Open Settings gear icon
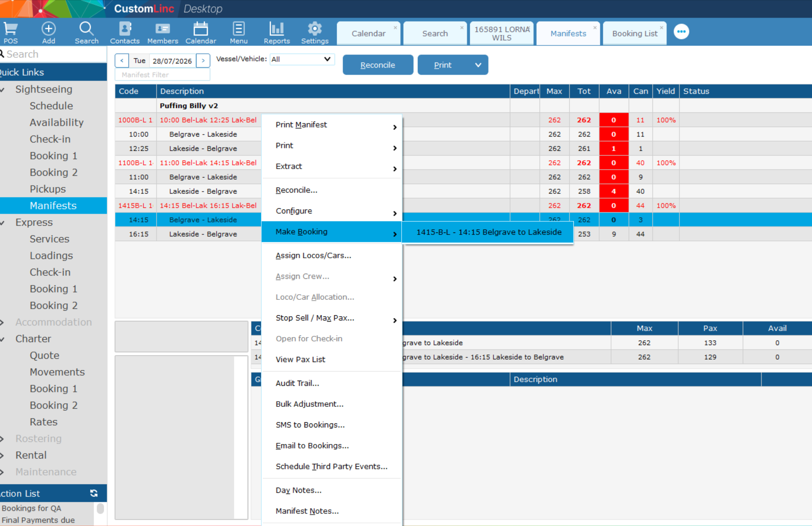Screen dimensions: 812x526 click(315, 32)
